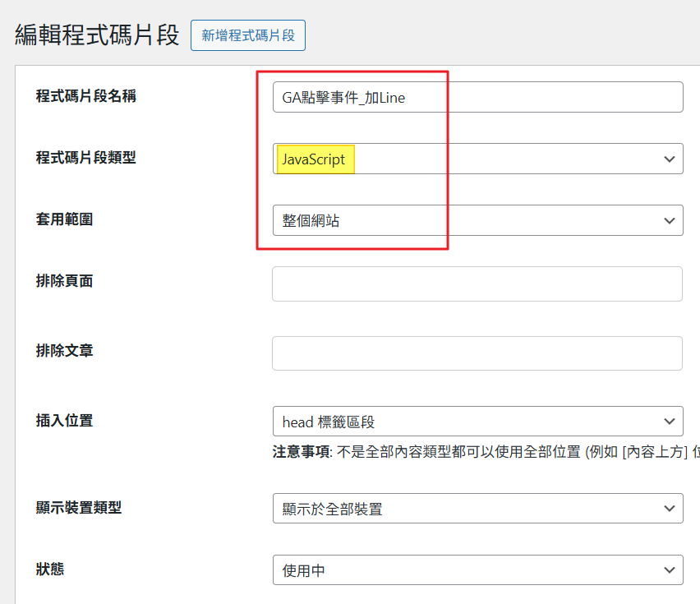Viewport: 700px width, 604px height.
Task: Click the 顯示裝置類型 field label
Action: (78, 507)
